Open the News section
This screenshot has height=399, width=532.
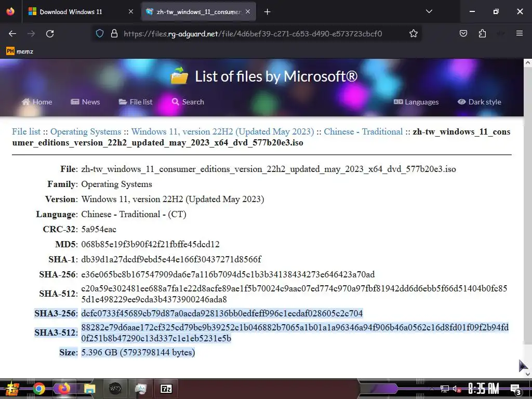pos(85,102)
